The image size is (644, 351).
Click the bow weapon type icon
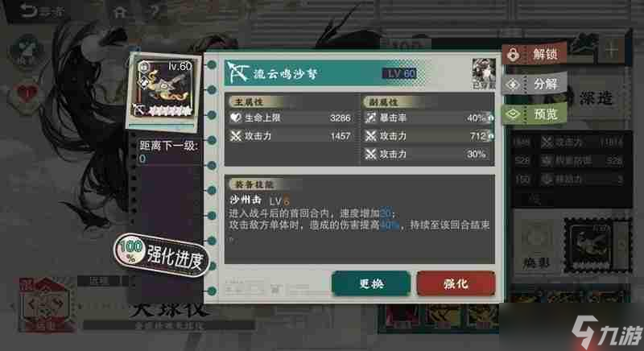coord(237,73)
